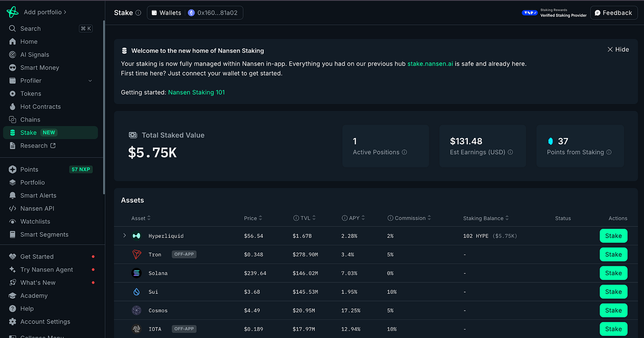The height and width of the screenshot is (338, 644).
Task: Click the Nansen logo icon
Action: click(12, 12)
